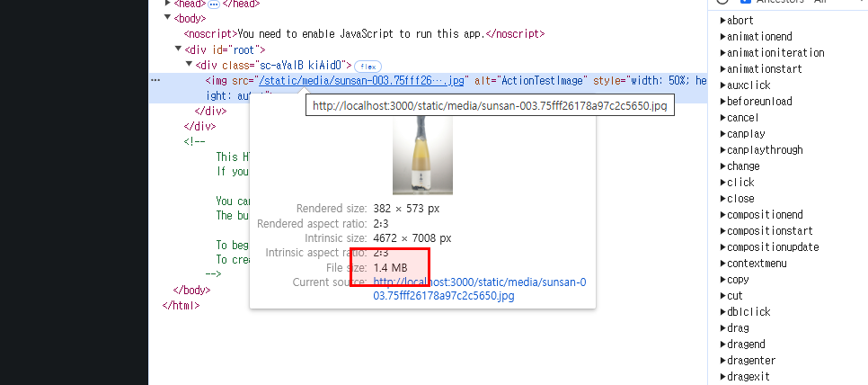Collapse the div id="root" node
Screen dimensions: 868x385
178,49
